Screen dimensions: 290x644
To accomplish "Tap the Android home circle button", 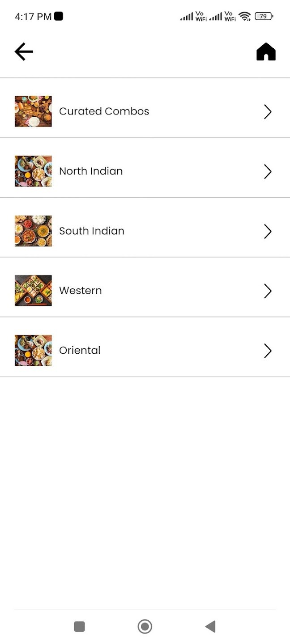I will 145,627.
